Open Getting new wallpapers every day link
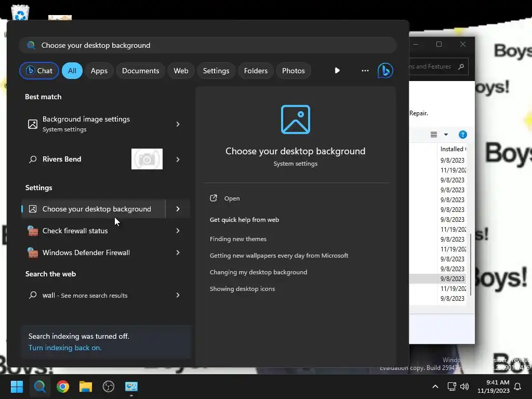The width and height of the screenshot is (532, 399). (279, 256)
